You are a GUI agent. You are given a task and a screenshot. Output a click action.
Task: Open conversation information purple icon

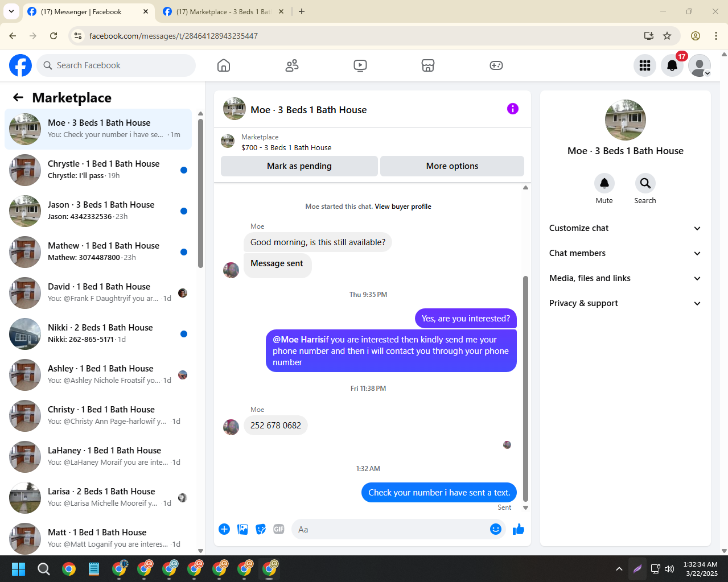513,109
